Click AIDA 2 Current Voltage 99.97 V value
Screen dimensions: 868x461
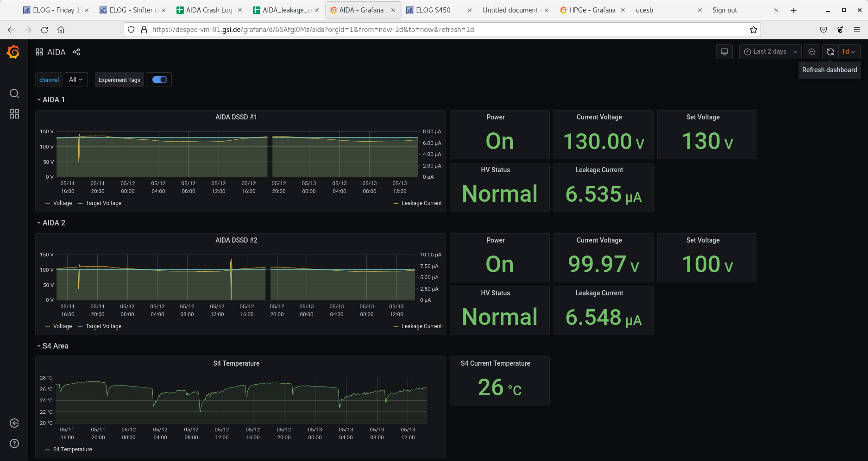click(603, 264)
